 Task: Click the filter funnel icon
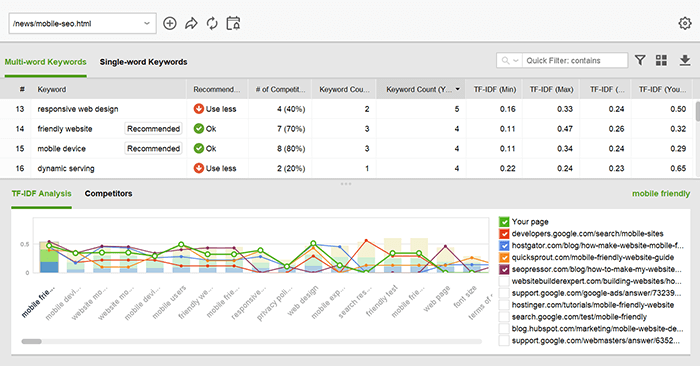[x=640, y=60]
